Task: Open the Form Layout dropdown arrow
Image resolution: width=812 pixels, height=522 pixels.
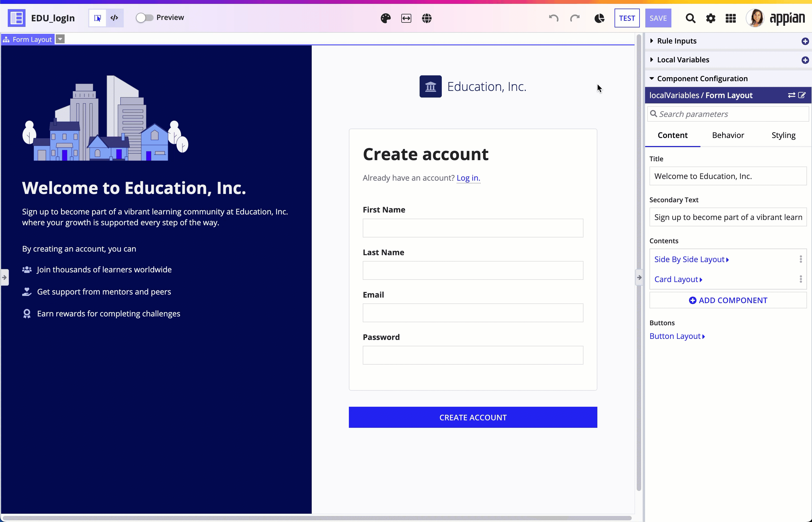Action: pos(60,39)
